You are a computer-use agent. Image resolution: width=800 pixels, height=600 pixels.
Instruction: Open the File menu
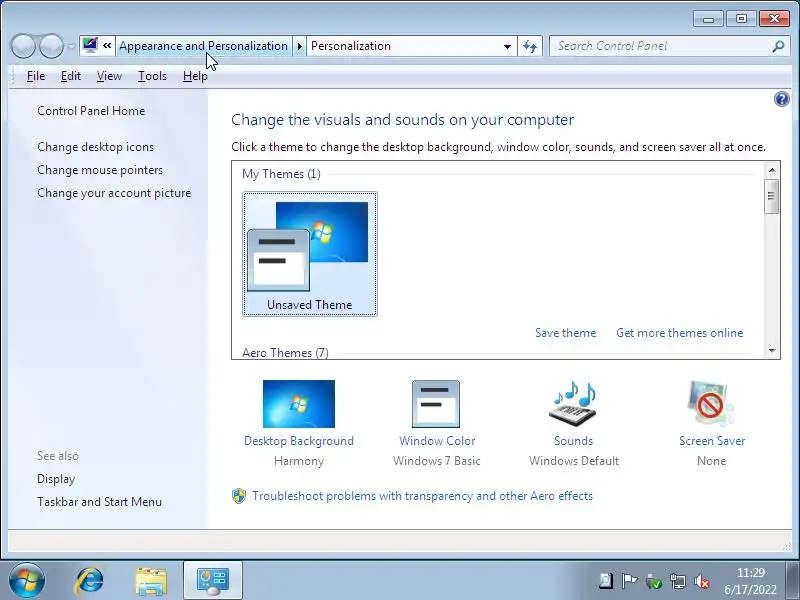(36, 76)
